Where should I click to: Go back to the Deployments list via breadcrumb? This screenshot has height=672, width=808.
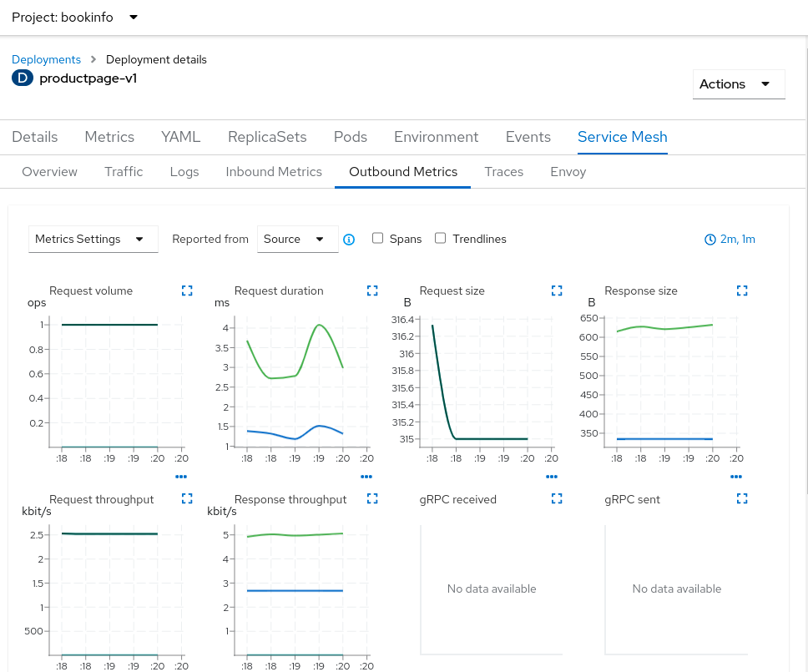click(46, 59)
